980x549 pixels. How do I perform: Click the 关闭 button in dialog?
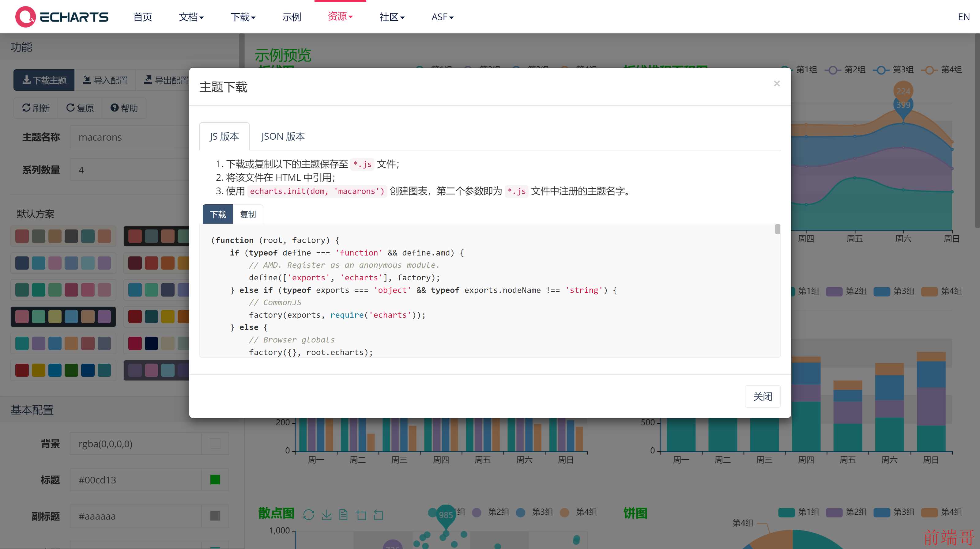point(763,396)
